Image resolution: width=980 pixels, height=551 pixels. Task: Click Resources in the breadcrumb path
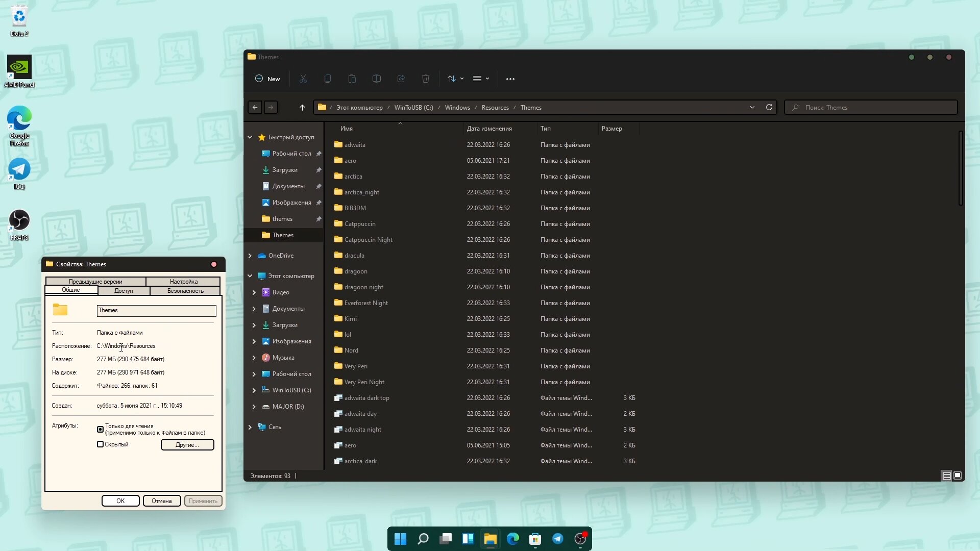point(495,108)
